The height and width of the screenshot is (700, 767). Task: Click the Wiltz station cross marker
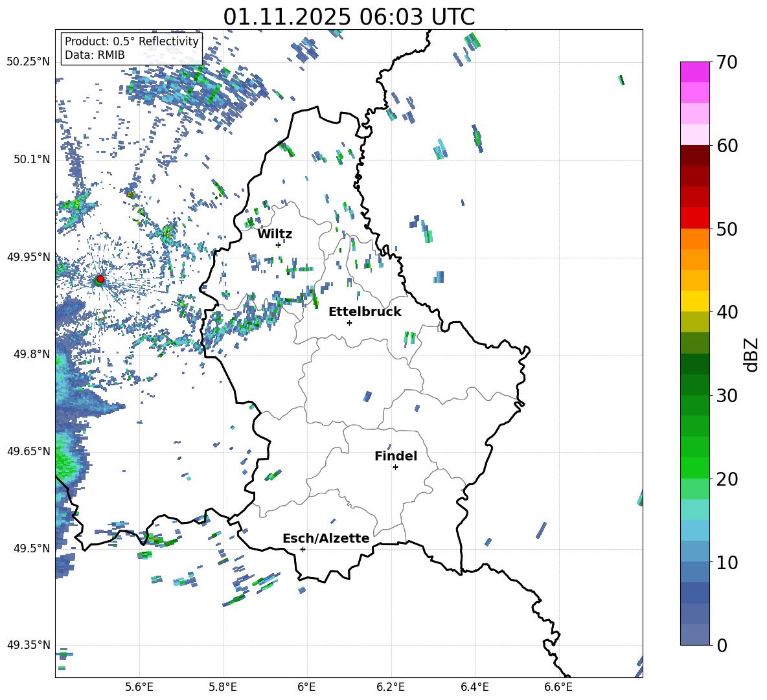click(x=278, y=245)
